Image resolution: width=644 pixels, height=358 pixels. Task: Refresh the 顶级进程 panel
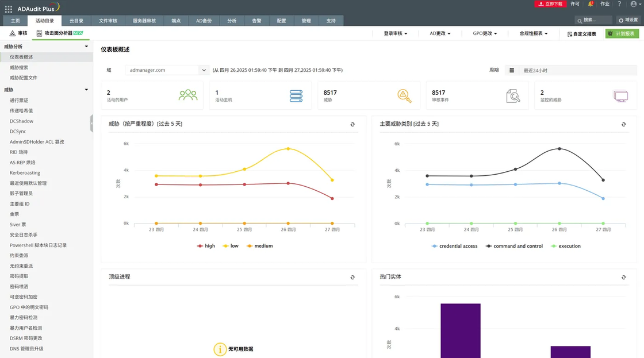coord(352,278)
